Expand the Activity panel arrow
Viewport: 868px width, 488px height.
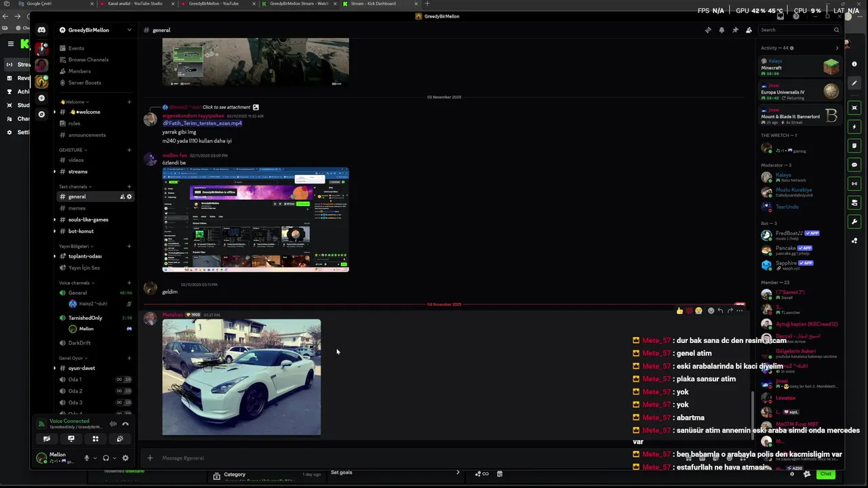click(x=837, y=48)
